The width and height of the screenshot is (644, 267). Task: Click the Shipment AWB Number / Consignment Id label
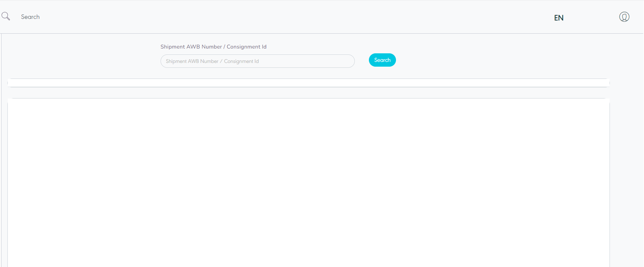pyautogui.click(x=213, y=47)
